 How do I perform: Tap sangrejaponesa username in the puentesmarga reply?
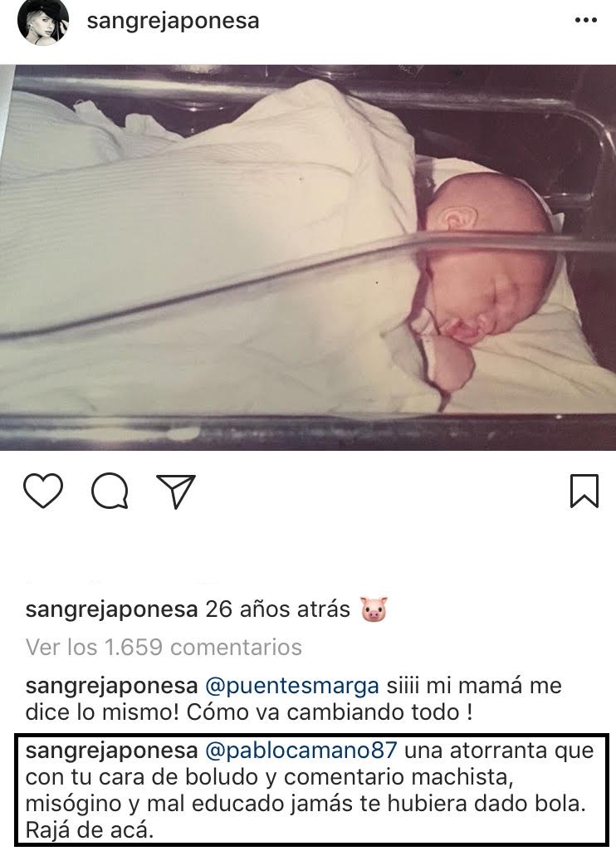click(x=111, y=686)
